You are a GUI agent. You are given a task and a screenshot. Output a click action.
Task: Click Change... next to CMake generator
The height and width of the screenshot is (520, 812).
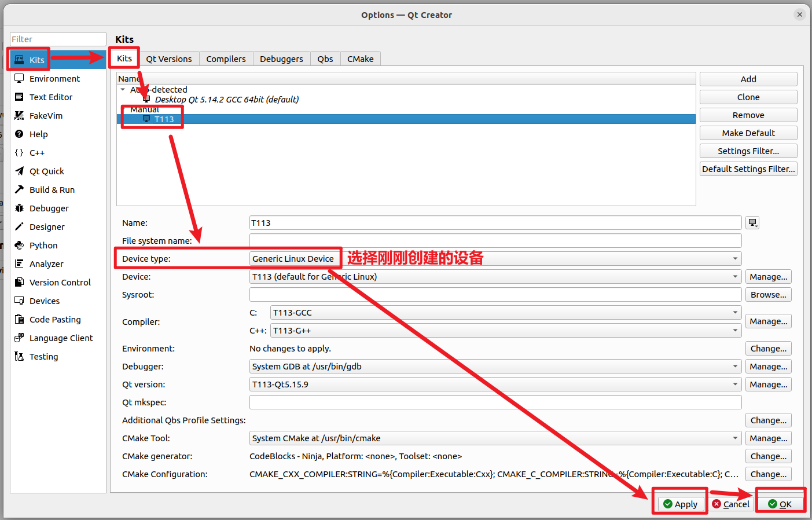pyautogui.click(x=769, y=456)
